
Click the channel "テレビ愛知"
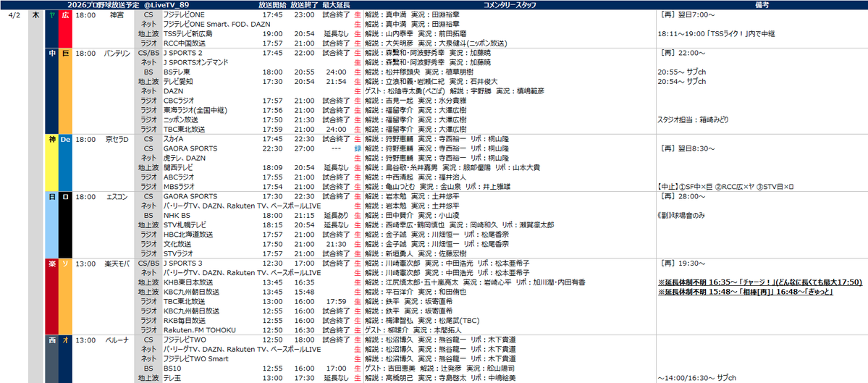177,81
